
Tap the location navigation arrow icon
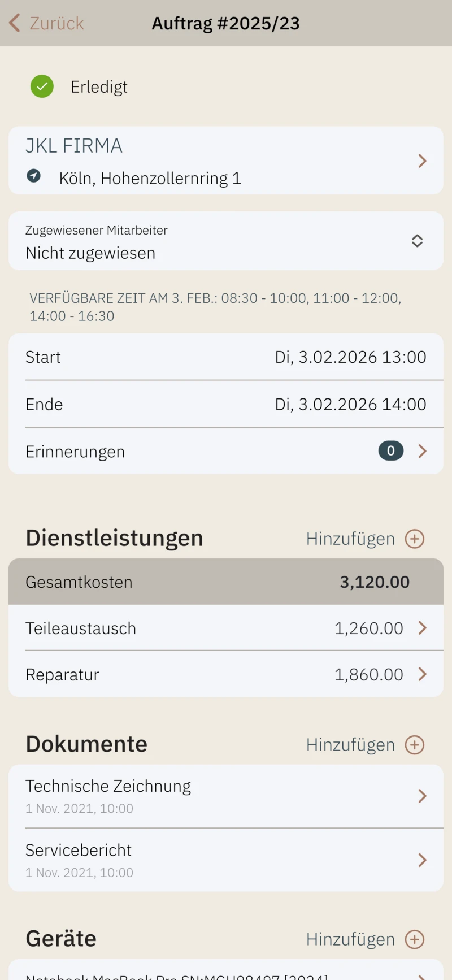tap(34, 176)
